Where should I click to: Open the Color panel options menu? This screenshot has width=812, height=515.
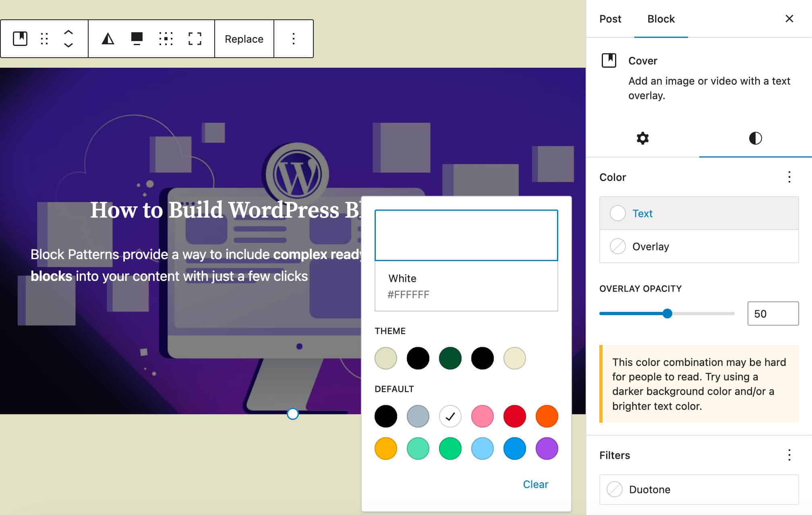788,177
